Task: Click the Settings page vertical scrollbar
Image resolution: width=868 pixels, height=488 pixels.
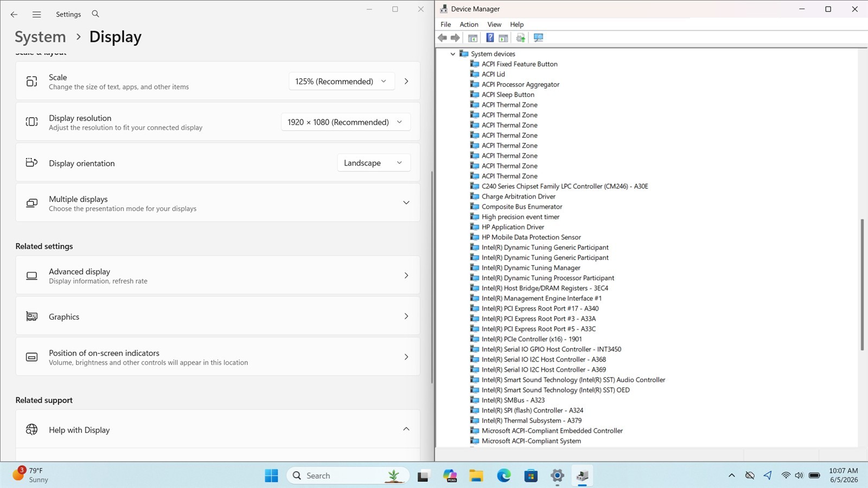Action: pos(431,277)
